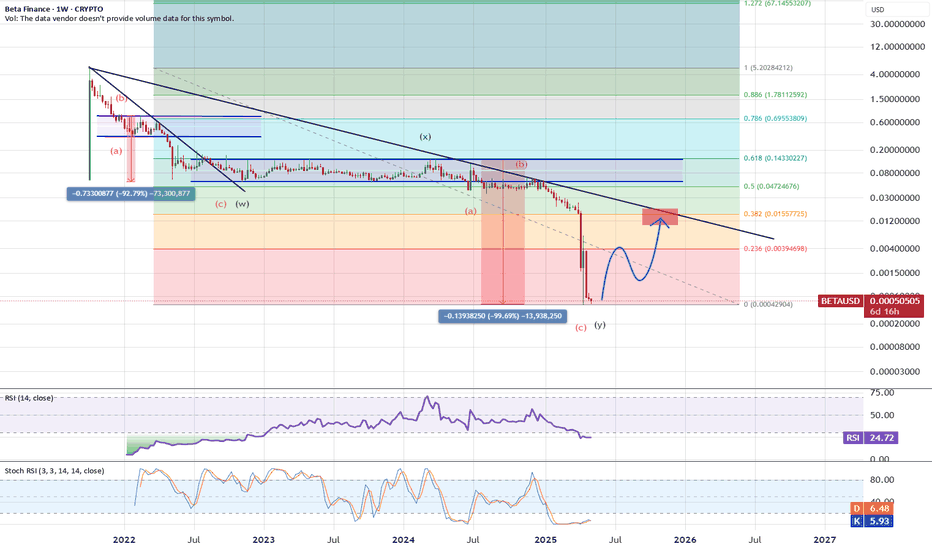Click the 0.00050505 current price label
Screen dimensions: 932x550
pyautogui.click(x=895, y=301)
